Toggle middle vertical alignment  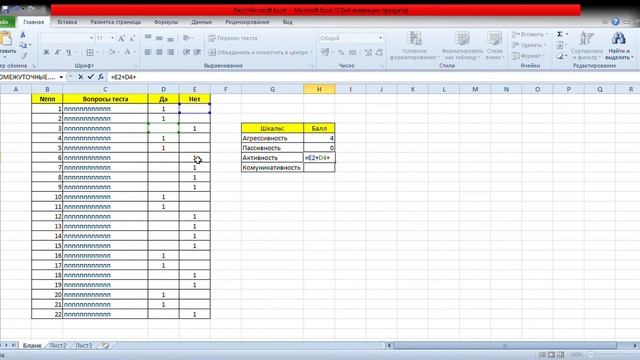[159, 38]
